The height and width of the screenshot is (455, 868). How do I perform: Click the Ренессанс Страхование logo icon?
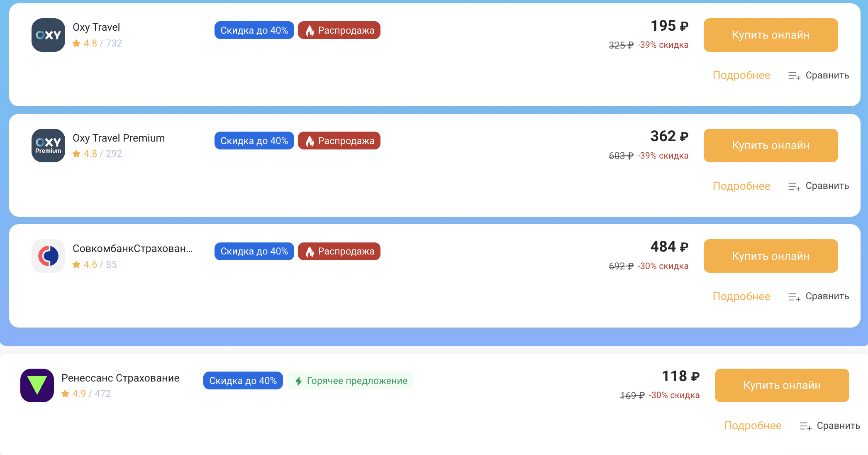37,385
